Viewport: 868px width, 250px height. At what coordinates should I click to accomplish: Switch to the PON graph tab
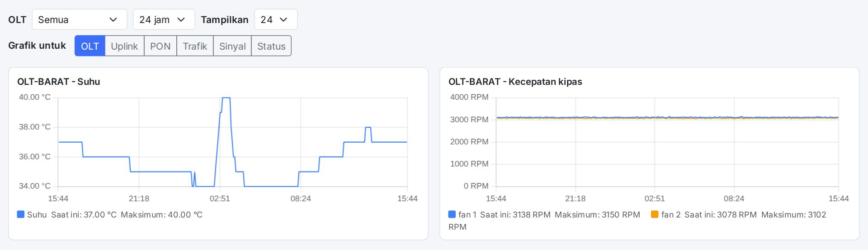[160, 46]
